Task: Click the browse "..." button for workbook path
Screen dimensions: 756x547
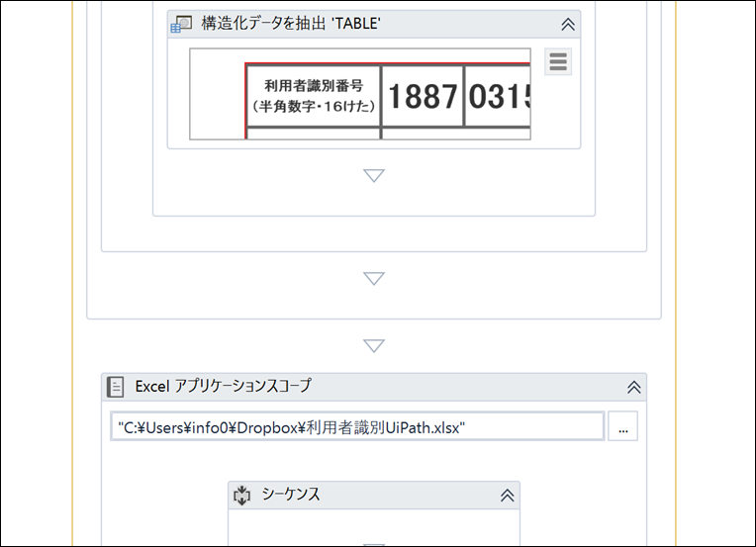Action: (622, 427)
